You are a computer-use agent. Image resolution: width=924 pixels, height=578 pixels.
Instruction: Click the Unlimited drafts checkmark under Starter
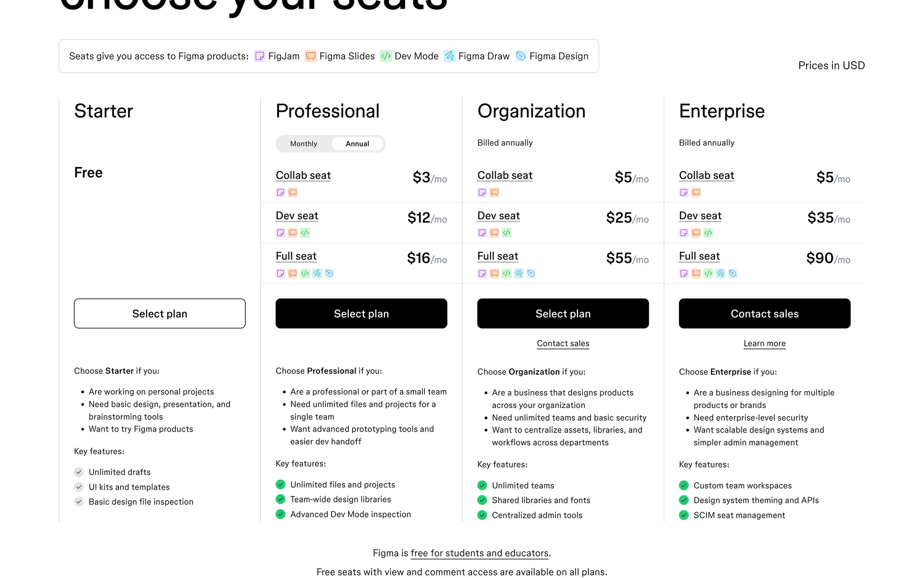point(79,472)
